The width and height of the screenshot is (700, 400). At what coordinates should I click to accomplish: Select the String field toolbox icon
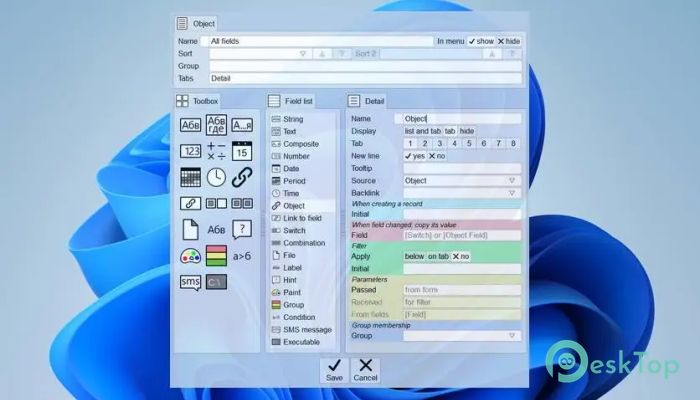(x=190, y=125)
